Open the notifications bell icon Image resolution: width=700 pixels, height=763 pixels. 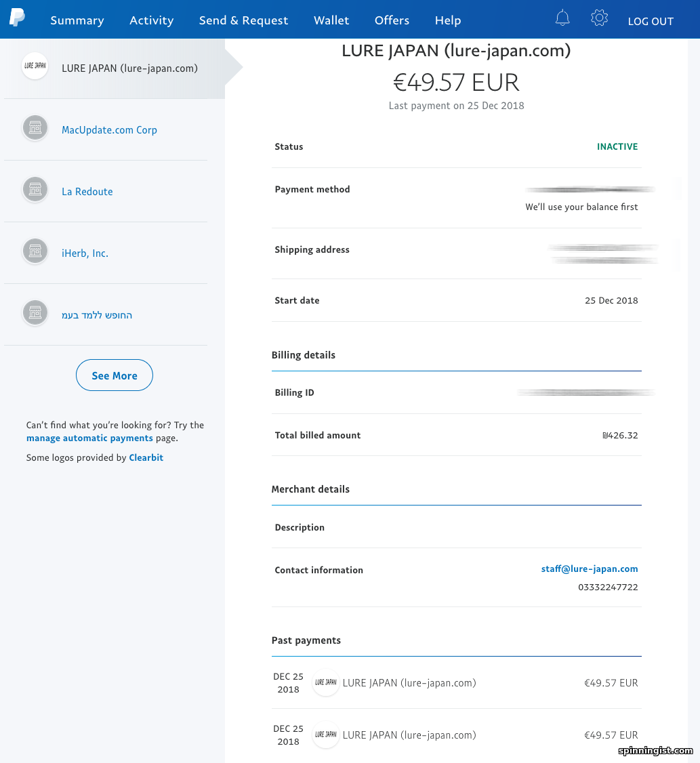[562, 18]
